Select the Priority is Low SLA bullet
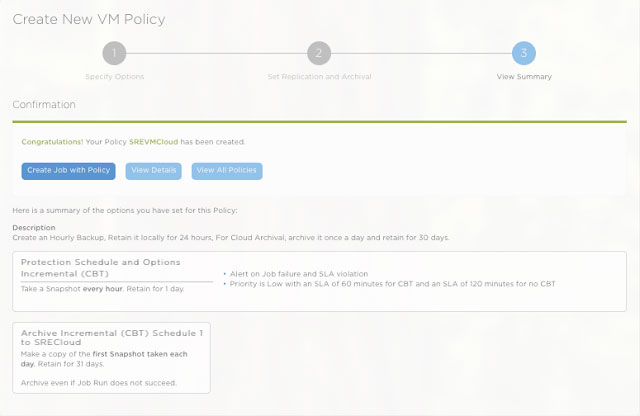Viewport: 640px width, 416px height. pos(390,284)
